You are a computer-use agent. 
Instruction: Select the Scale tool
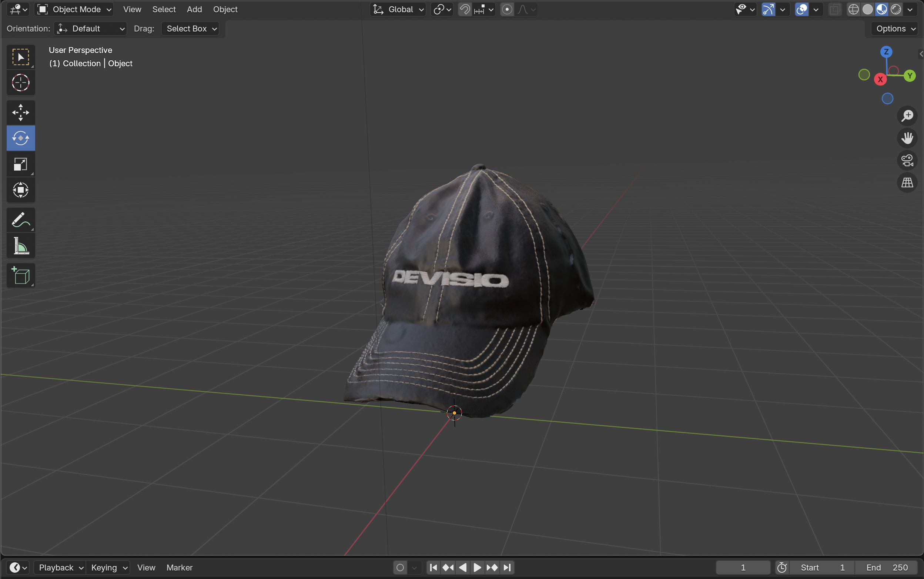pos(21,164)
